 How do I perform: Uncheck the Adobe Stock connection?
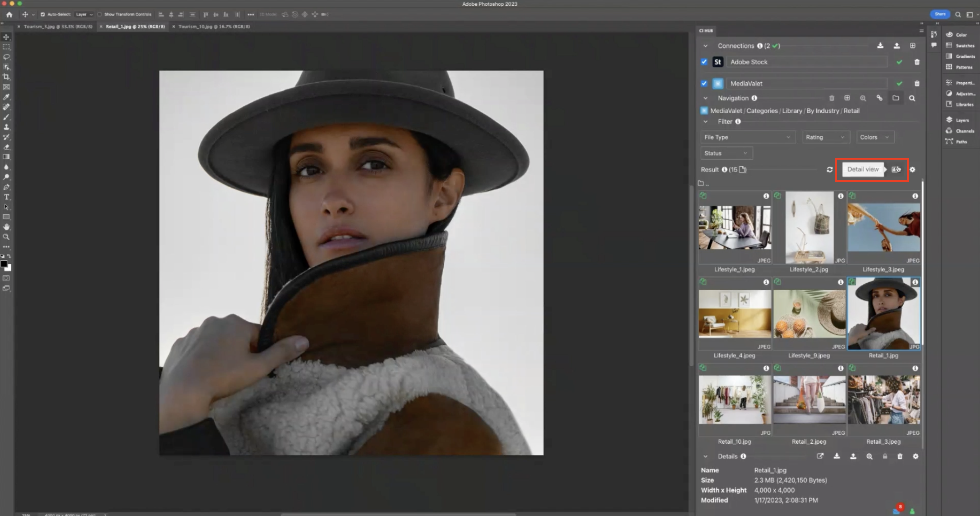tap(704, 62)
